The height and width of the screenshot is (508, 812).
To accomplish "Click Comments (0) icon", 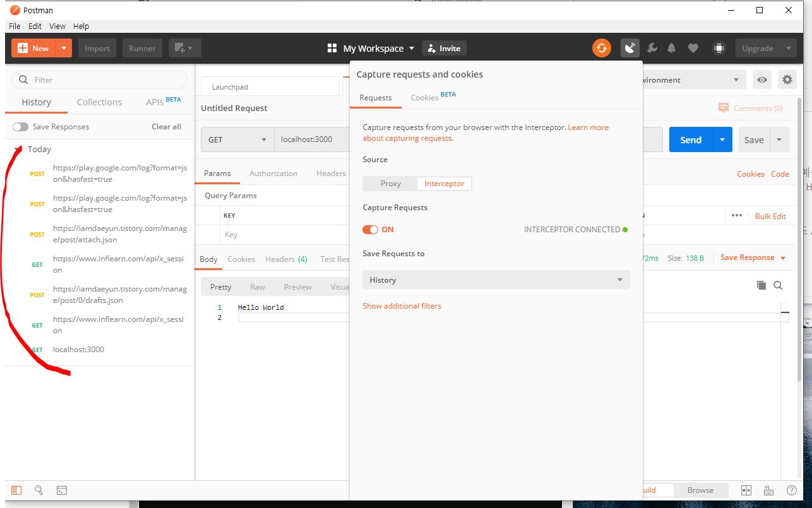I will [724, 108].
